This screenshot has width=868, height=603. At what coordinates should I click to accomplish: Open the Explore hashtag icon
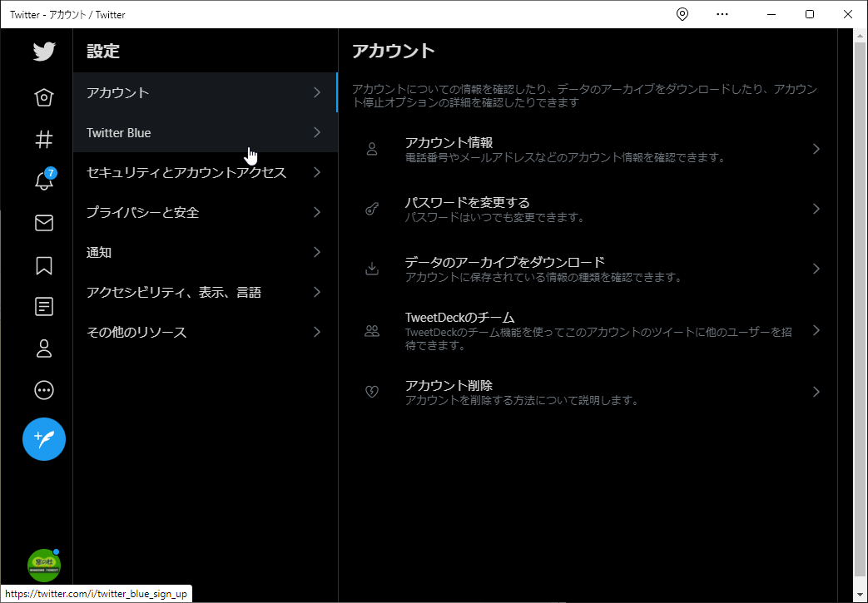pos(43,139)
